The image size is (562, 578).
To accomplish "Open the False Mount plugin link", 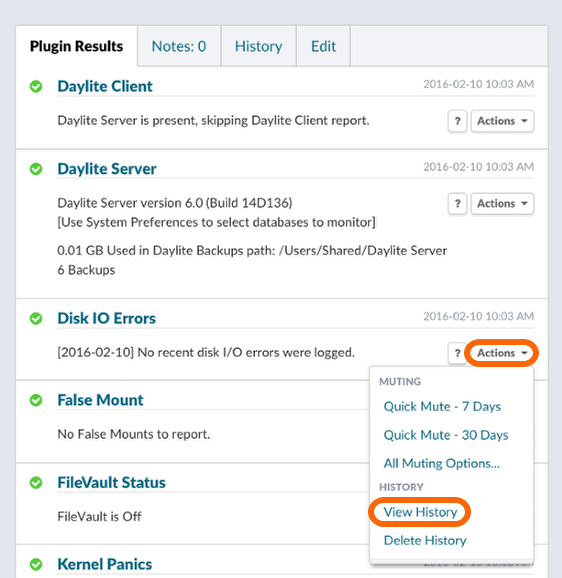I will click(100, 400).
